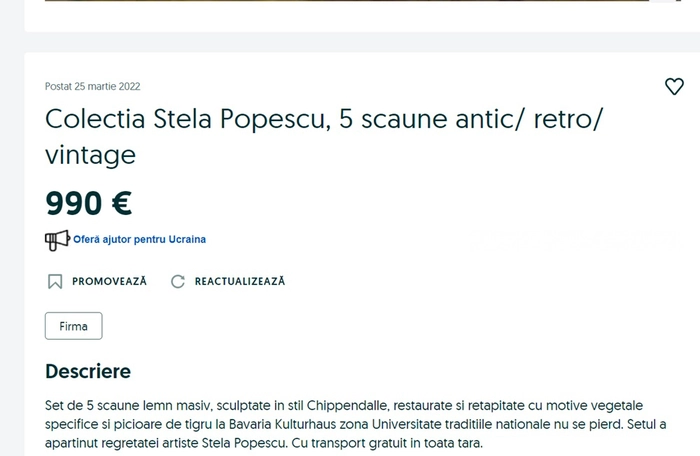Click the PROMOVEAZĂ text label
The height and width of the screenshot is (456, 700).
click(x=109, y=281)
